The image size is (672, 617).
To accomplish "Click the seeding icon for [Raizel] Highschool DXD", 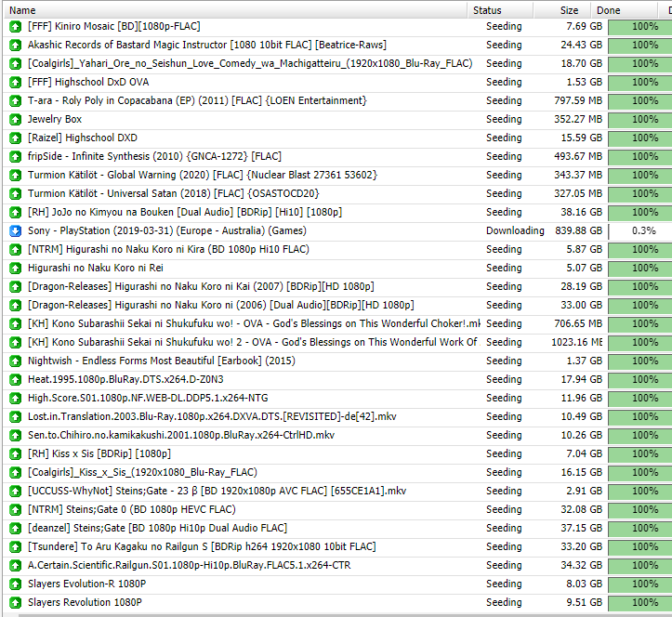I will [15, 138].
